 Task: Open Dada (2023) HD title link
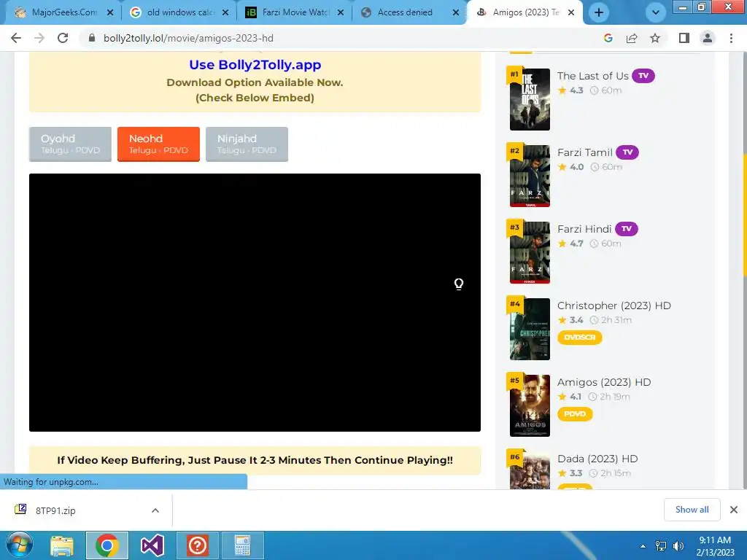[x=597, y=459]
